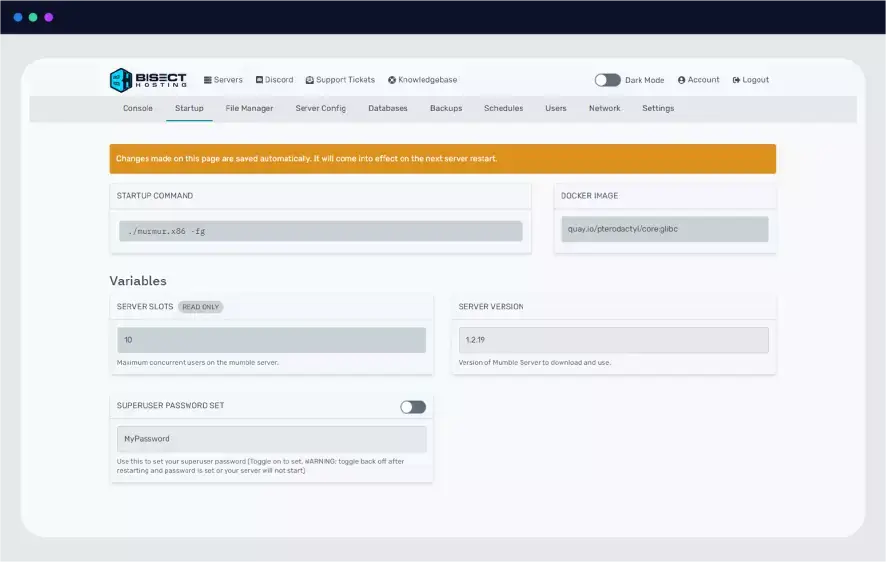Click the MyPassword superuser input field

pyautogui.click(x=271, y=439)
